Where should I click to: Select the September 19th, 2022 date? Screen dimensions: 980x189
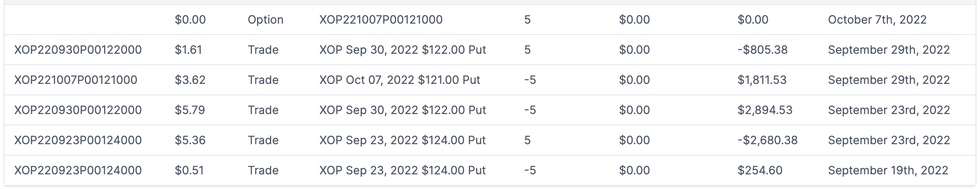(888, 170)
